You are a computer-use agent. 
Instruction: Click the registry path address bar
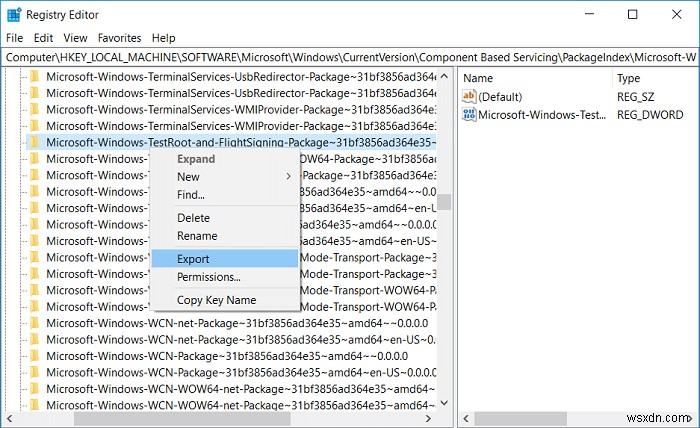tap(350, 58)
